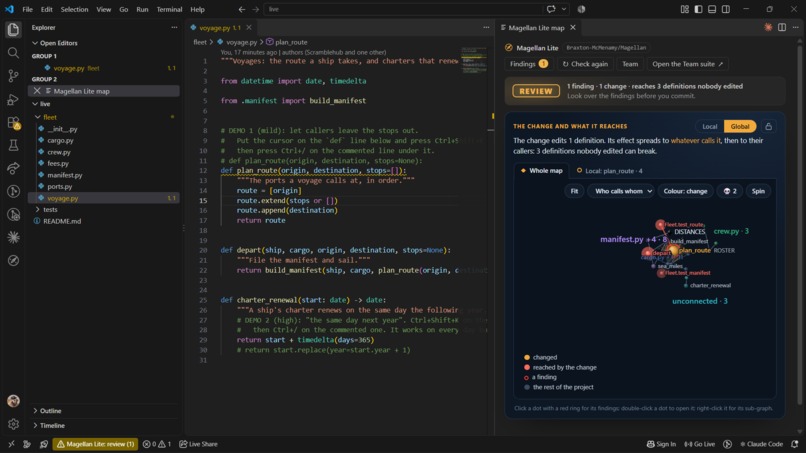The image size is (806, 453).
Task: Go forward with the right arrow
Action: pos(255,9)
